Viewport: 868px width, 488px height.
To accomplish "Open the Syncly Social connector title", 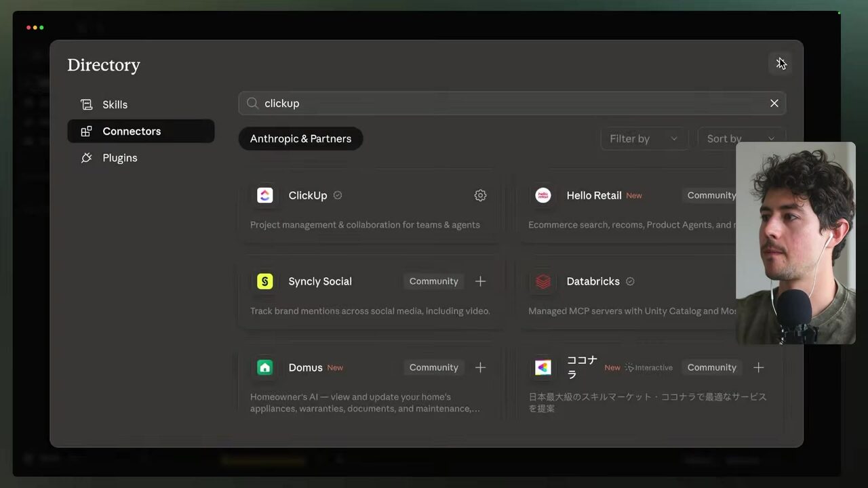I will (x=320, y=281).
